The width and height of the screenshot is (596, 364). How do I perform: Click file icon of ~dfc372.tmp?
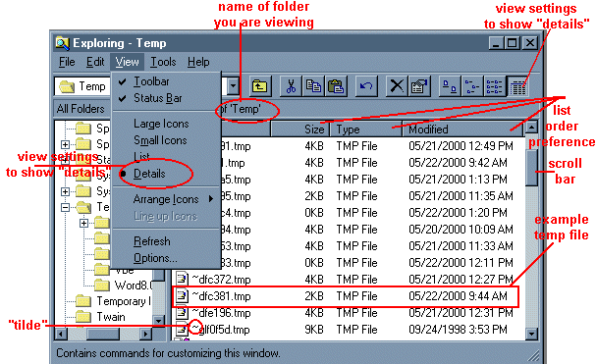(182, 280)
